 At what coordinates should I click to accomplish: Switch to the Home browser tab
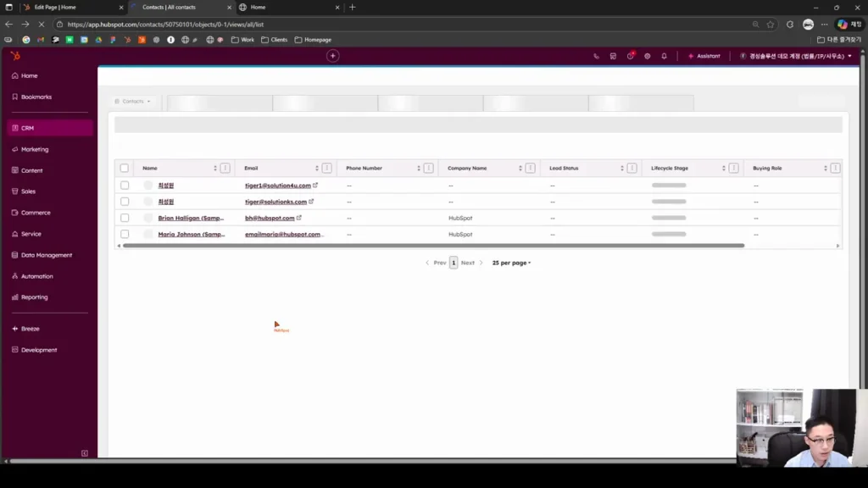tap(290, 7)
